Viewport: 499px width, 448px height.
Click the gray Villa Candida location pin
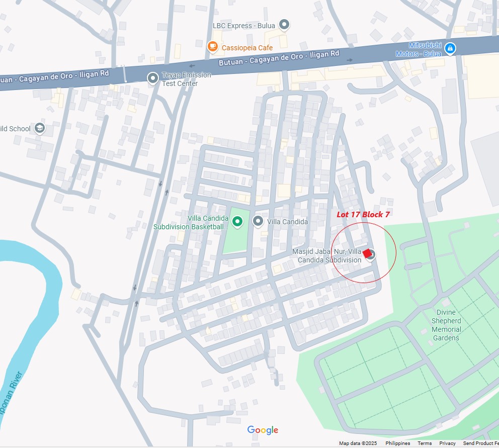(258, 221)
